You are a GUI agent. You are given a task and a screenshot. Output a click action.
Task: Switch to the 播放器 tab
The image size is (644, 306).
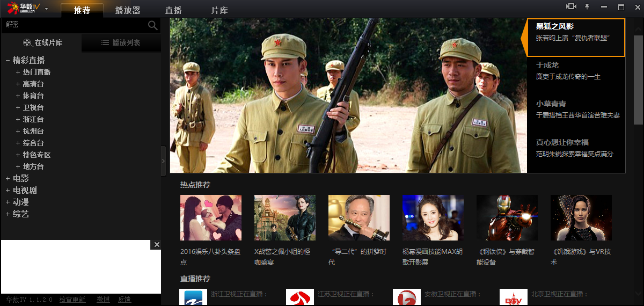pos(128,10)
